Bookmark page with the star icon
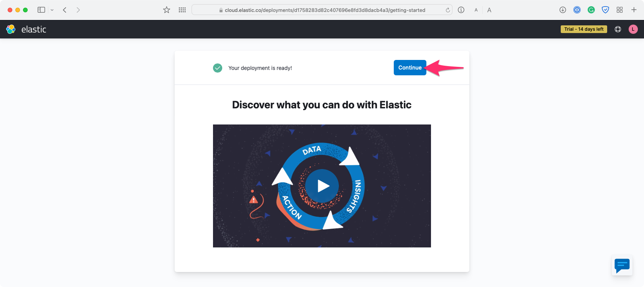Screen dimensions: 644x287 167,10
